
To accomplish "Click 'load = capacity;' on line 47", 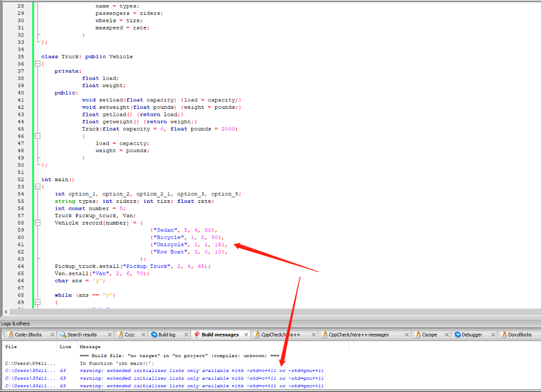I will point(123,143).
